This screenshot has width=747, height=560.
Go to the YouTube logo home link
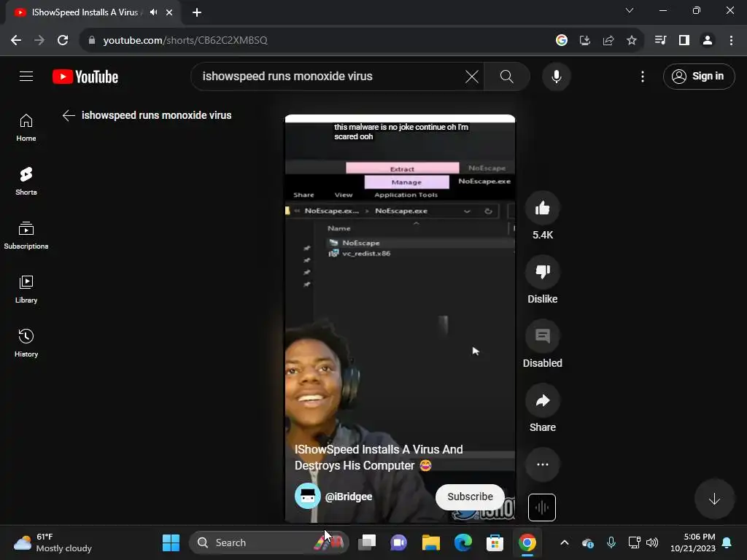pos(85,77)
